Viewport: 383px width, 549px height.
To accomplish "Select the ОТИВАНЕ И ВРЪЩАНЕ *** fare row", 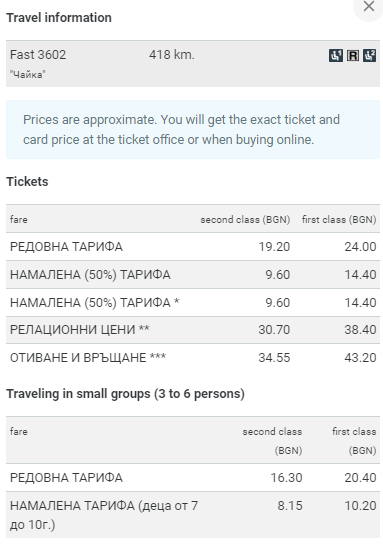I will point(193,357).
